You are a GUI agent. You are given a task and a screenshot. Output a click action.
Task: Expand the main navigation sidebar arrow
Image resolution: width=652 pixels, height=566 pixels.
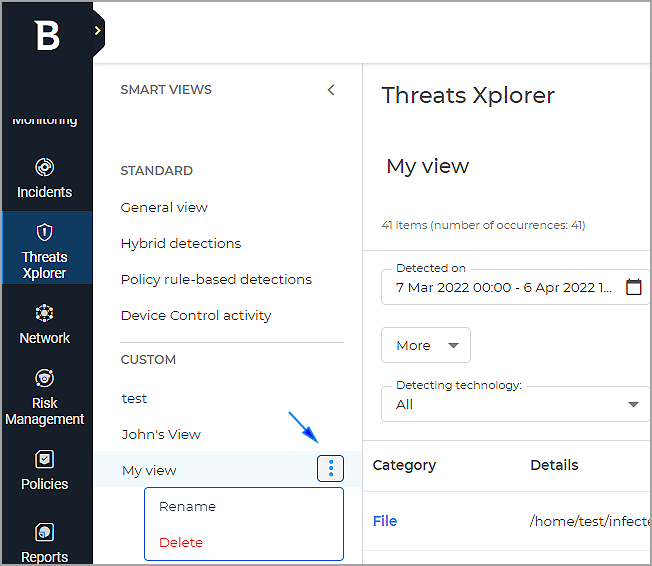(x=97, y=31)
